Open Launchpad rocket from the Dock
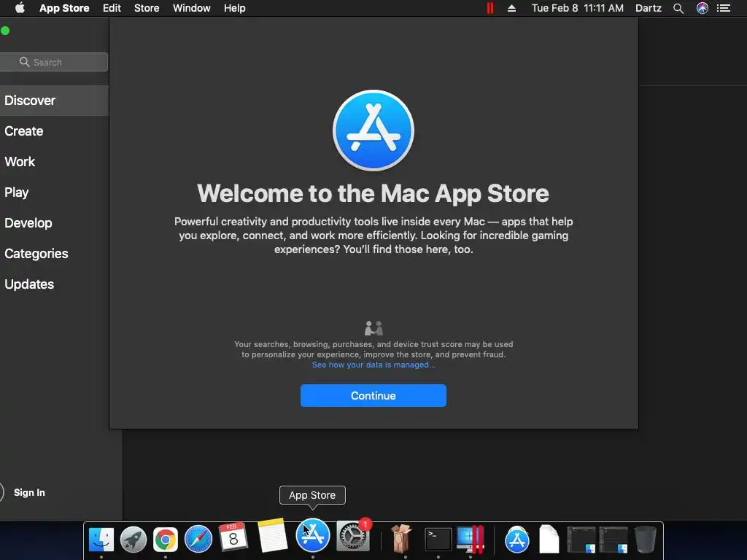Viewport: 747px width, 560px height. [133, 540]
